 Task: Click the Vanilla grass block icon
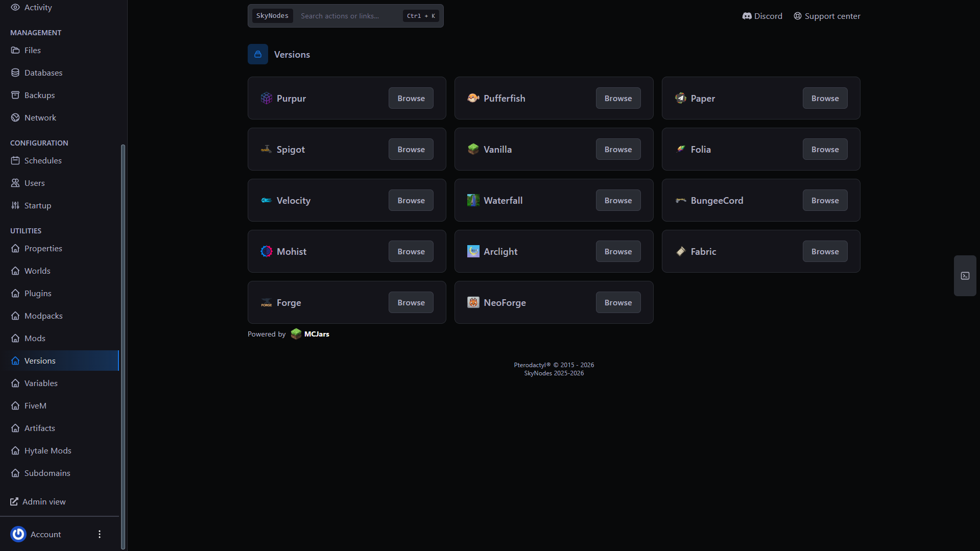click(473, 149)
